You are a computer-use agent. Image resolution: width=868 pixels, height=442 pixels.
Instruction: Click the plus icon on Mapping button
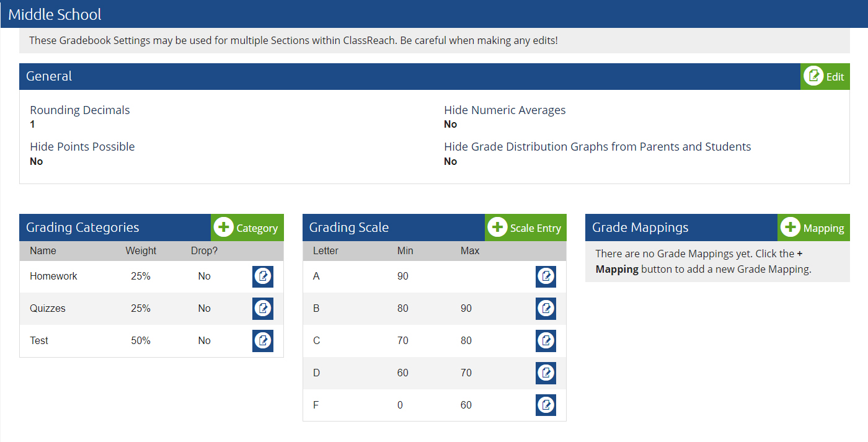(791, 227)
